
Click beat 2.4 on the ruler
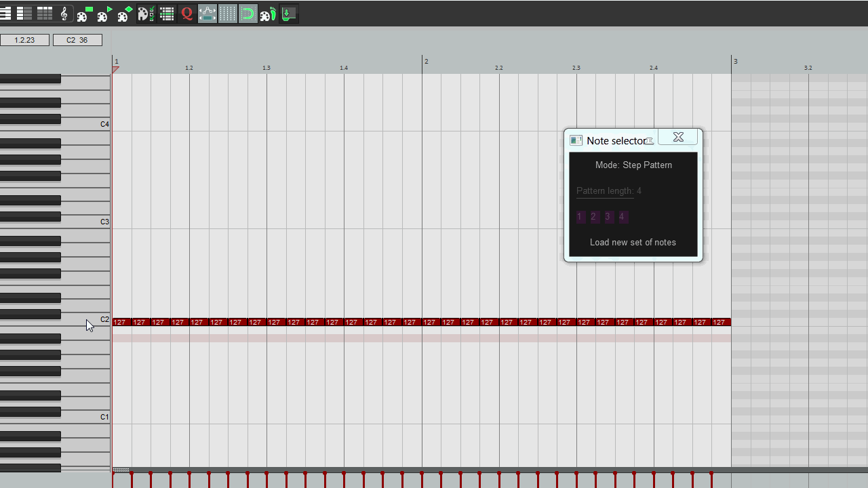pos(654,68)
